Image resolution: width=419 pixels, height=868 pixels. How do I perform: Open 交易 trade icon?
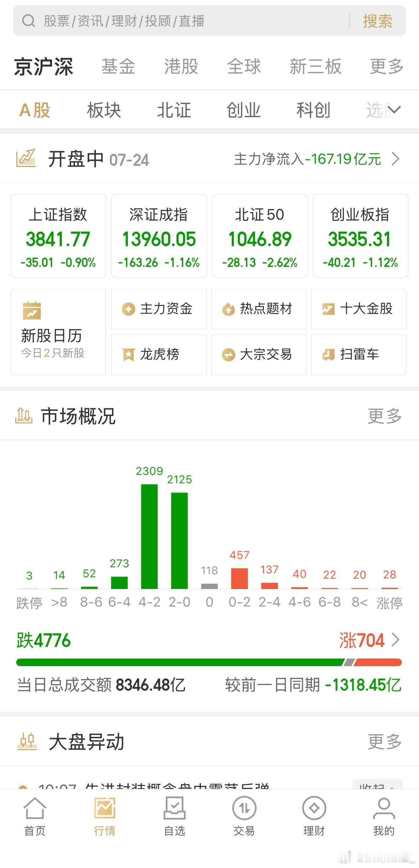(244, 808)
